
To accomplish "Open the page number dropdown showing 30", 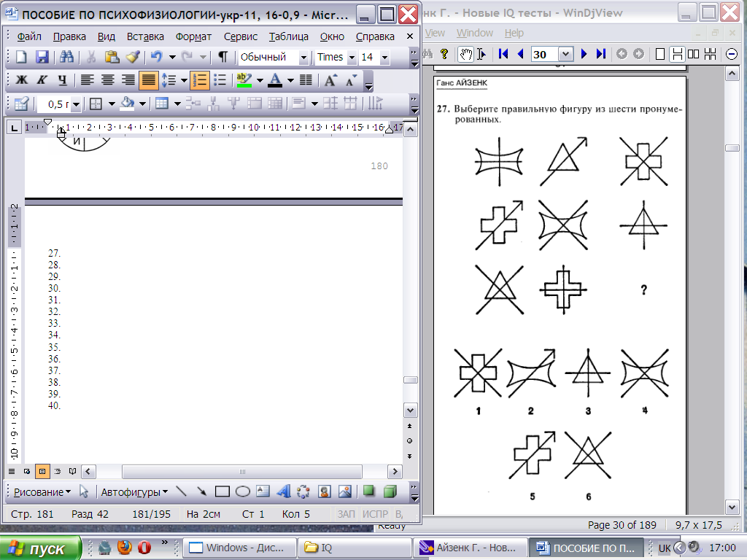I will pos(565,54).
